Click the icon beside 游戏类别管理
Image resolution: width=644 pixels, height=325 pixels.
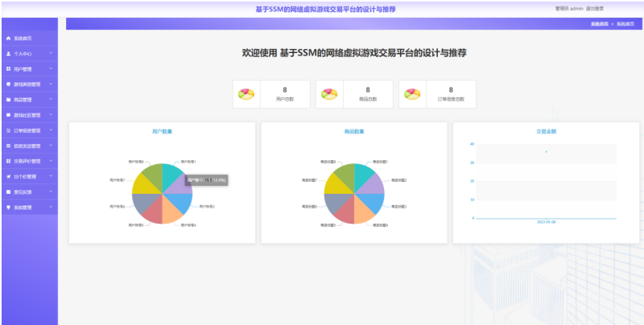[x=8, y=84]
